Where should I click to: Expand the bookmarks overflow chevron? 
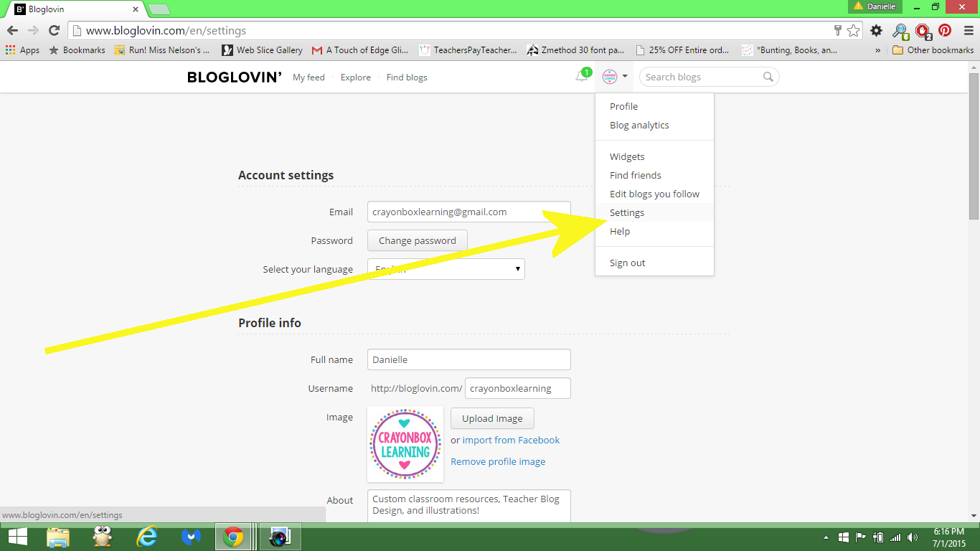coord(877,50)
